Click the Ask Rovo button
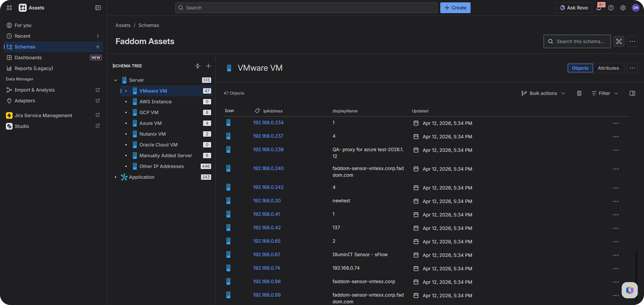644x305 pixels. click(x=574, y=8)
